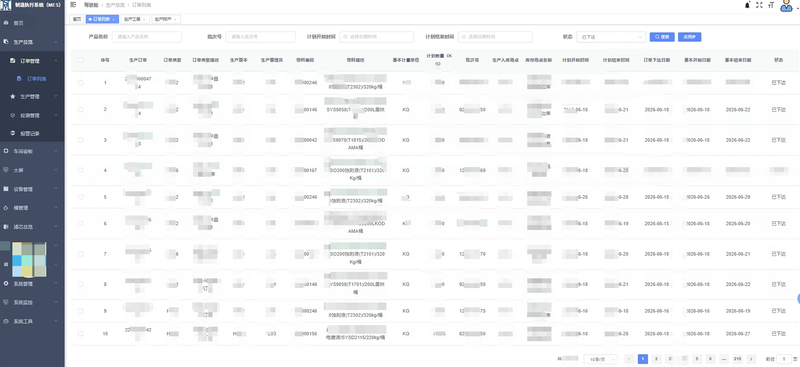Tick the checkbox for row 7
The image size is (800, 367).
[x=81, y=254]
